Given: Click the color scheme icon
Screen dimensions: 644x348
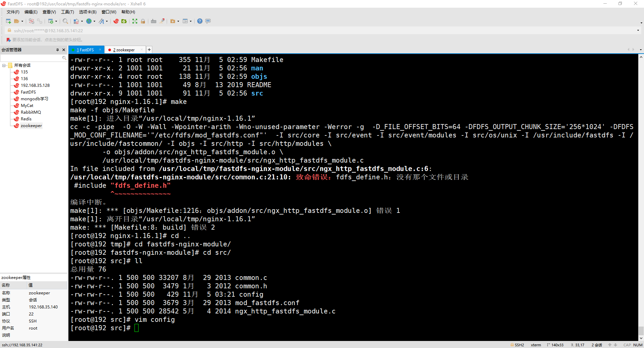Looking at the screenshot, I should [76, 21].
